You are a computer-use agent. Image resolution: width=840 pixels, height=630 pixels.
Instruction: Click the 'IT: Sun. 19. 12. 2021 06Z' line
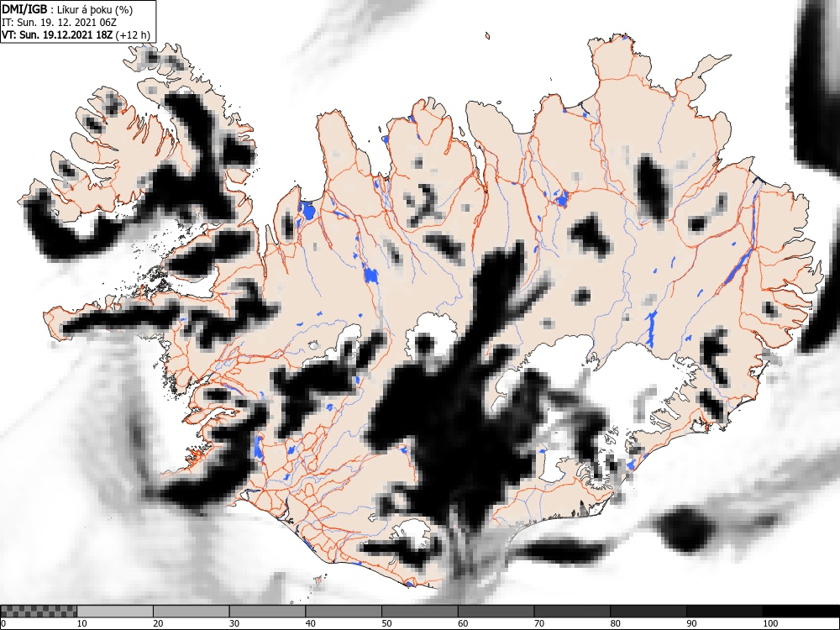(x=59, y=23)
